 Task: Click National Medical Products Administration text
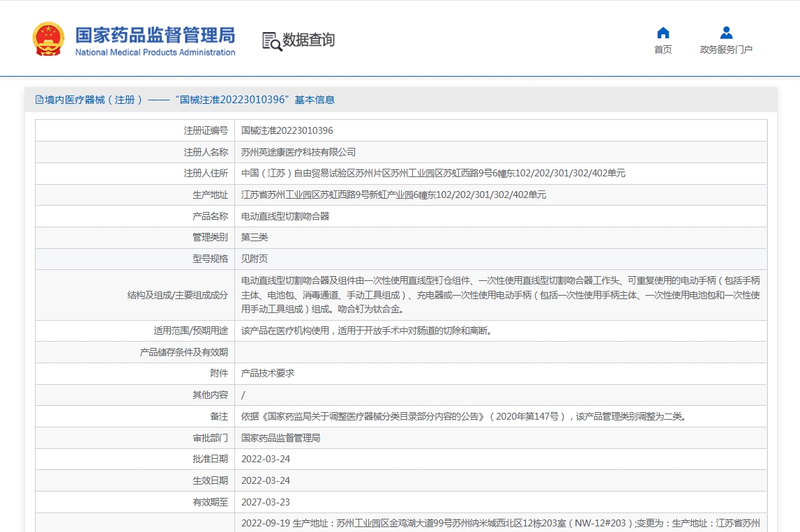[155, 52]
